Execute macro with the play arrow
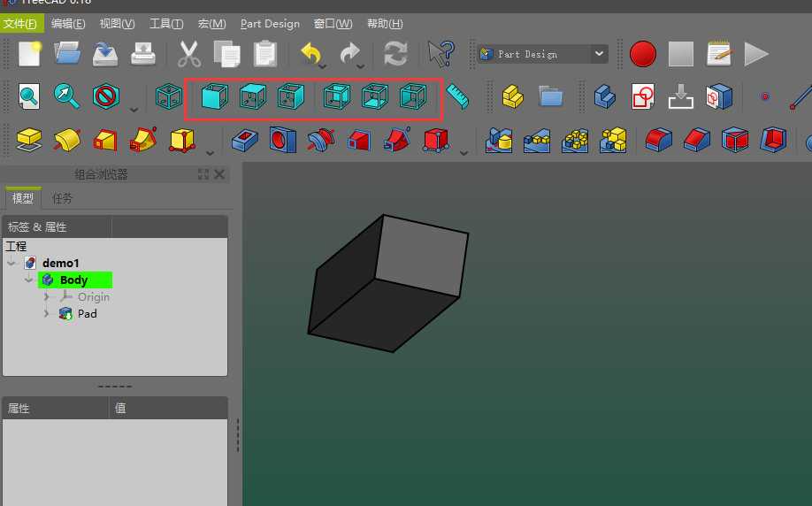The width and height of the screenshot is (812, 506). point(756,54)
